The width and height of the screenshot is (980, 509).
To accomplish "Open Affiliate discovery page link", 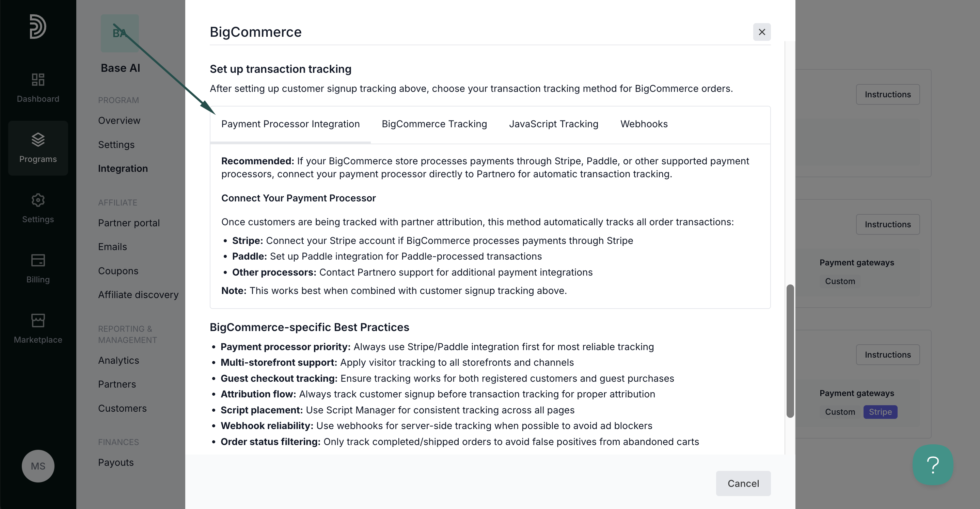I will 138,295.
